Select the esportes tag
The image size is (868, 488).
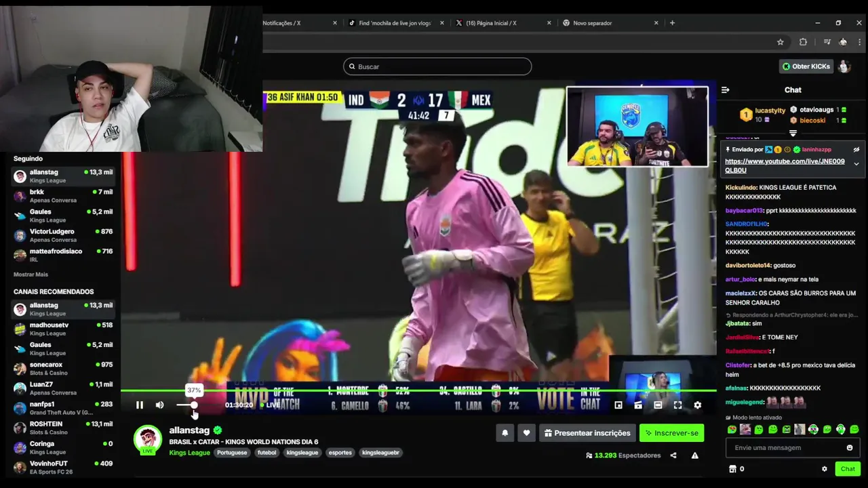pyautogui.click(x=340, y=453)
